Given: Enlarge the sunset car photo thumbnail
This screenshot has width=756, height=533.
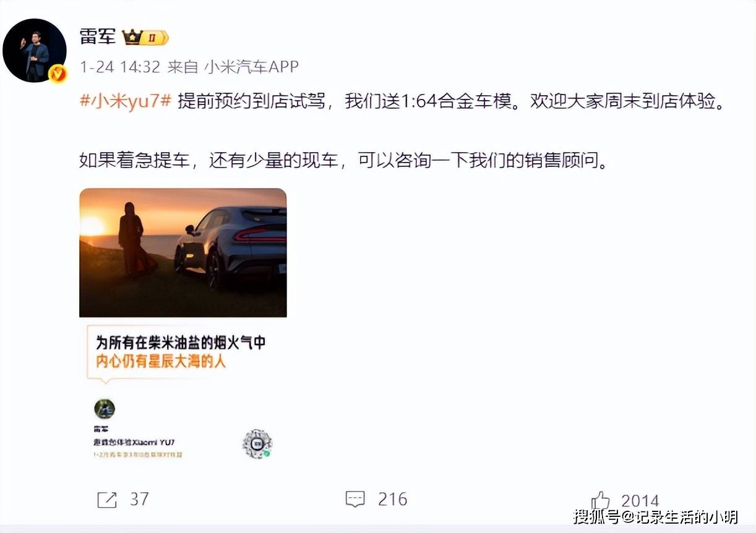Looking at the screenshot, I should [x=183, y=253].
